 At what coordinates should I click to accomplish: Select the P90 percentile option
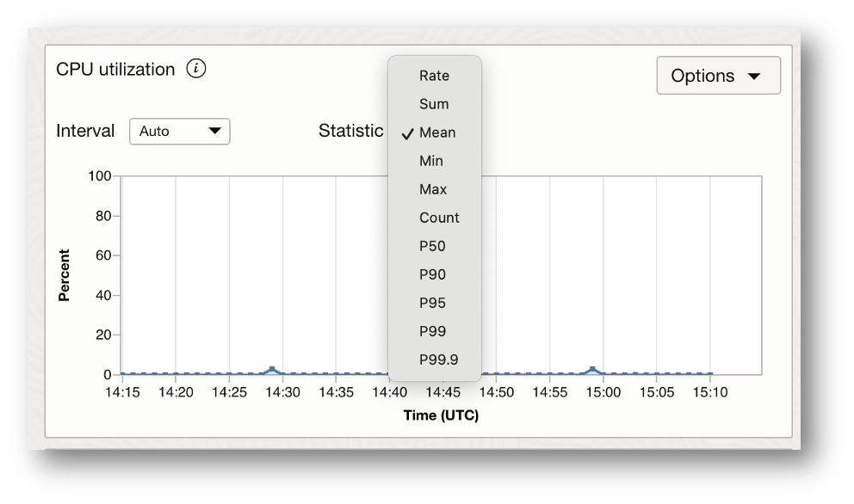click(x=435, y=274)
